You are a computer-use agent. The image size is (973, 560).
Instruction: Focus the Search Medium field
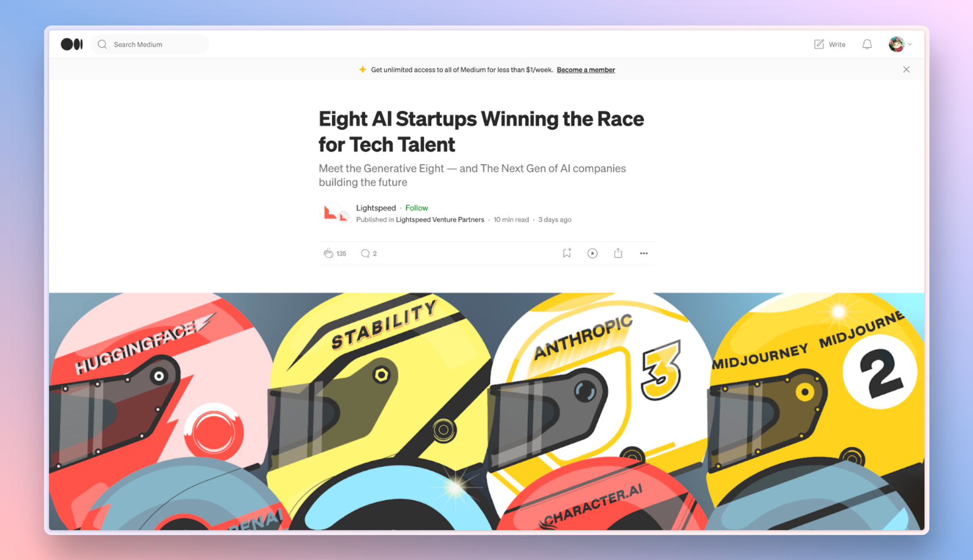(x=150, y=44)
